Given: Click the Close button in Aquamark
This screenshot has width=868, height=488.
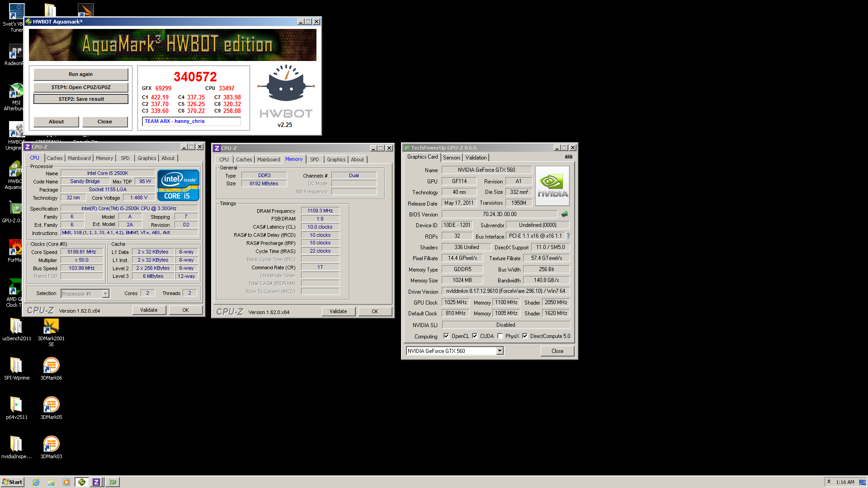Looking at the screenshot, I should [x=104, y=122].
